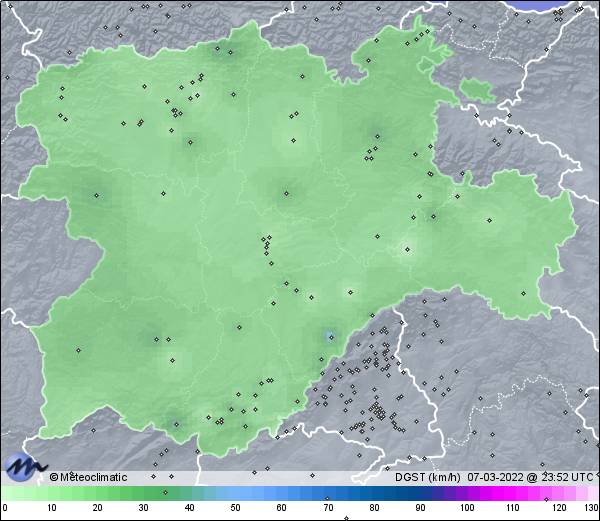The width and height of the screenshot is (600, 521).
Task: Select the blue-highlighted station marker on the map
Action: pos(329,334)
